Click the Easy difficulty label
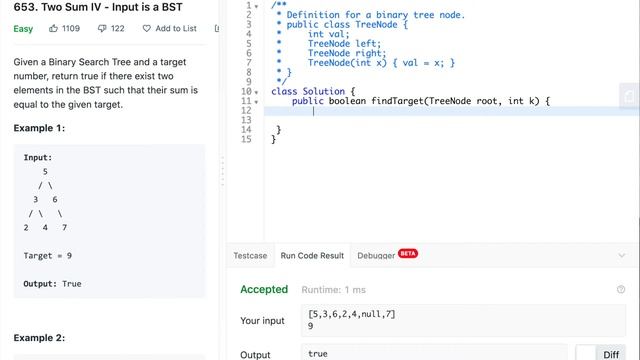This screenshot has width=640, height=360. pos(23,29)
